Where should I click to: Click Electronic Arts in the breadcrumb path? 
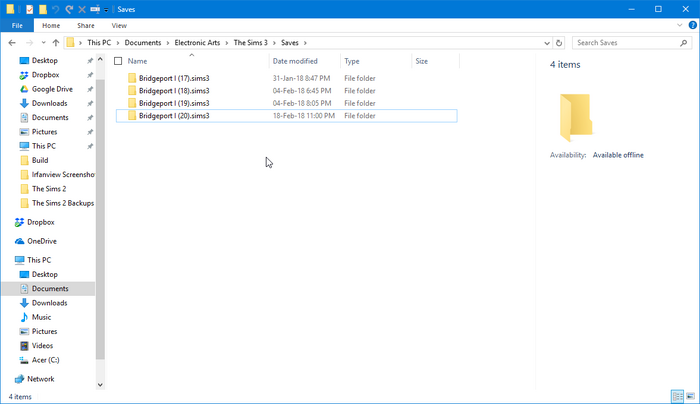click(x=197, y=43)
